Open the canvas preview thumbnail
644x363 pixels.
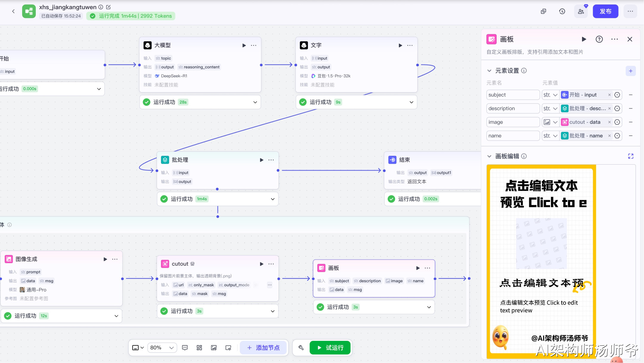coord(541,261)
